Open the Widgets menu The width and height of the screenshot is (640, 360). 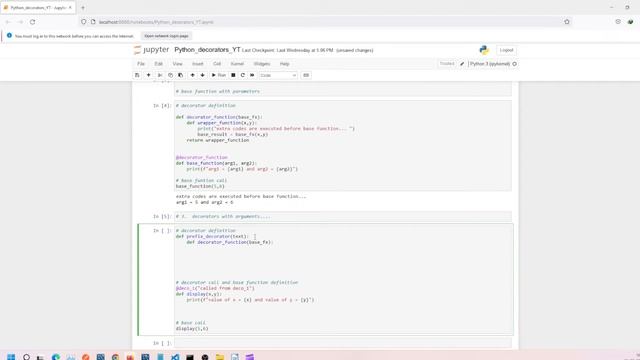pyautogui.click(x=262, y=64)
